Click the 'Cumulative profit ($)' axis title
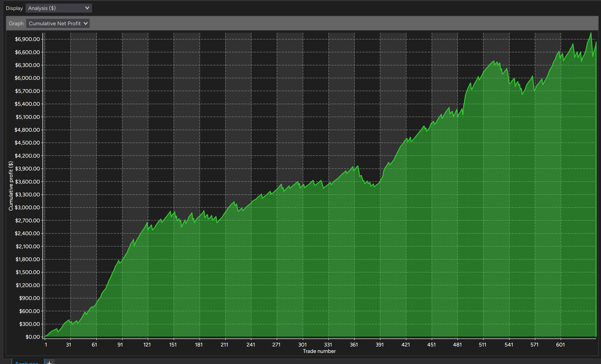Viewport: 601px width, 364px height. tap(10, 186)
